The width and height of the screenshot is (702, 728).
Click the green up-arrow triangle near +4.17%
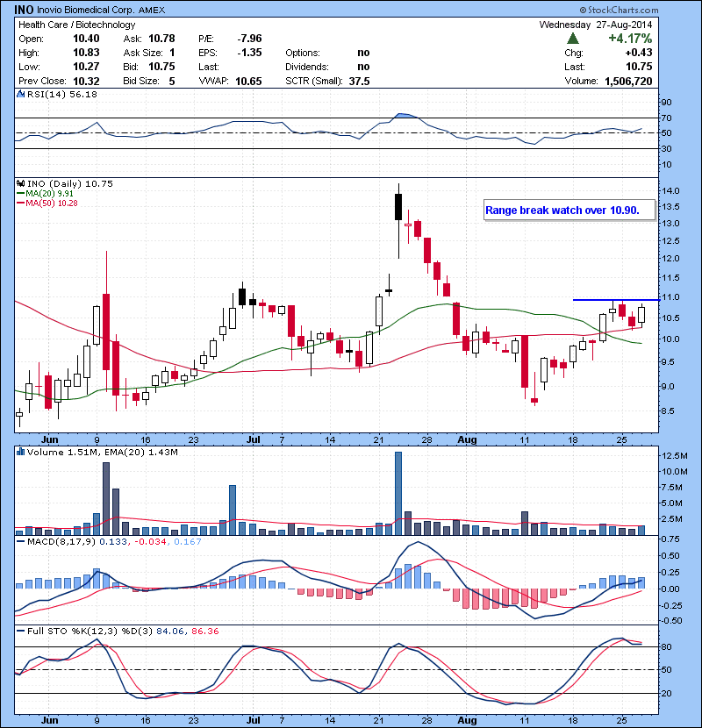pos(573,38)
